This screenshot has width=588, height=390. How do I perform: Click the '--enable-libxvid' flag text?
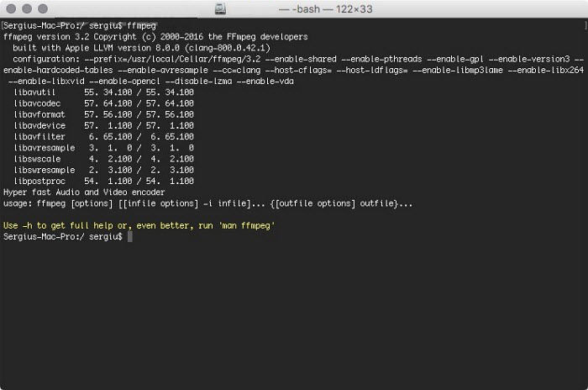pos(46,81)
